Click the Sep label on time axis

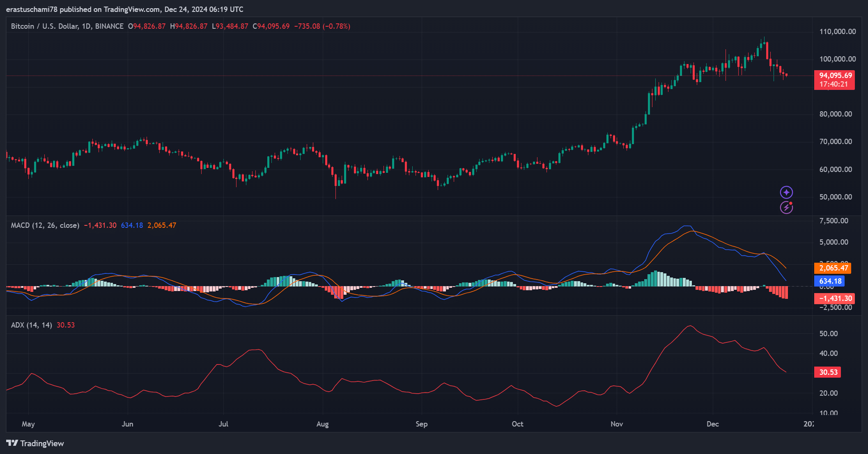tap(422, 424)
